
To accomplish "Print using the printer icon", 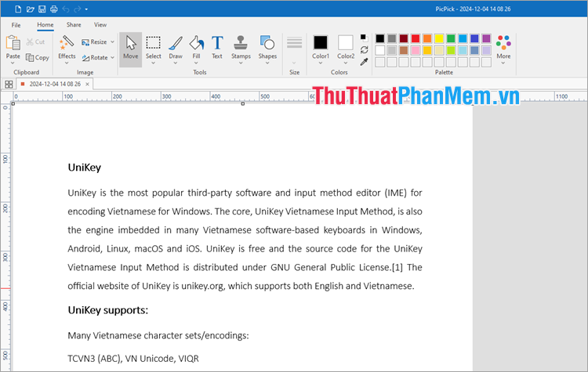I will (53, 9).
